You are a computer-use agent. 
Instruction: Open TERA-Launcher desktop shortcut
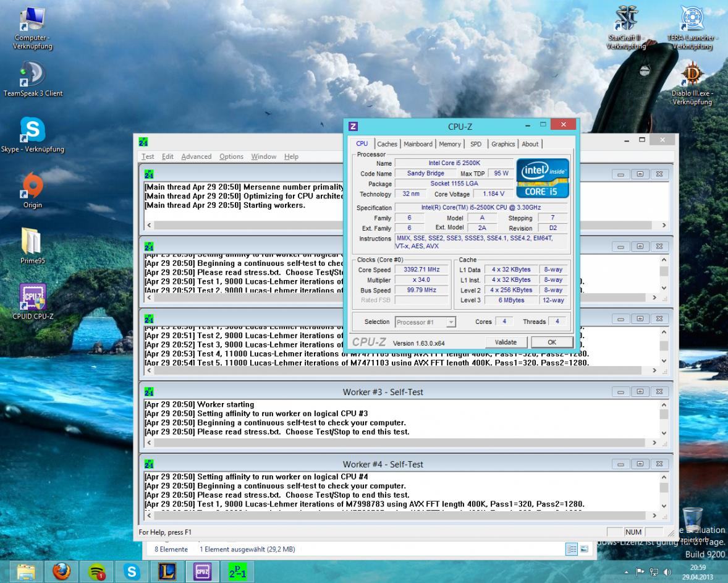692,28
